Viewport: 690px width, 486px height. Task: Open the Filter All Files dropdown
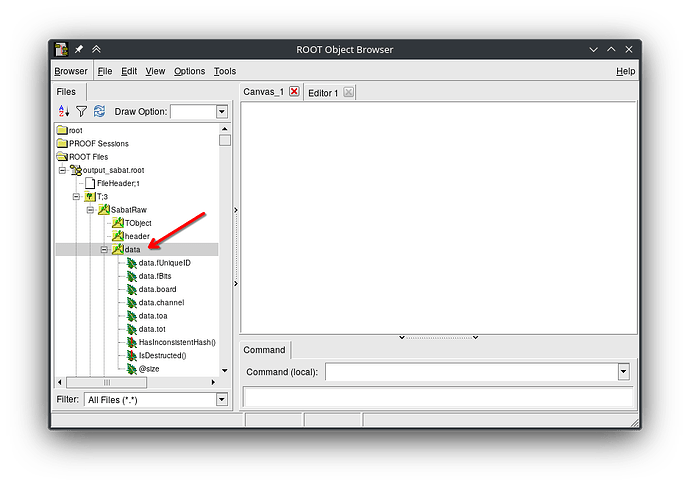pos(222,399)
